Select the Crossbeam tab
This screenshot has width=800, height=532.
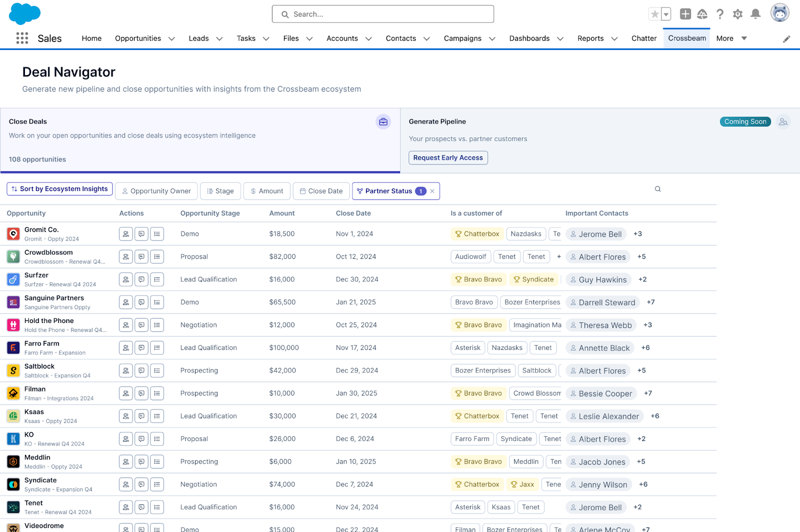[687, 38]
